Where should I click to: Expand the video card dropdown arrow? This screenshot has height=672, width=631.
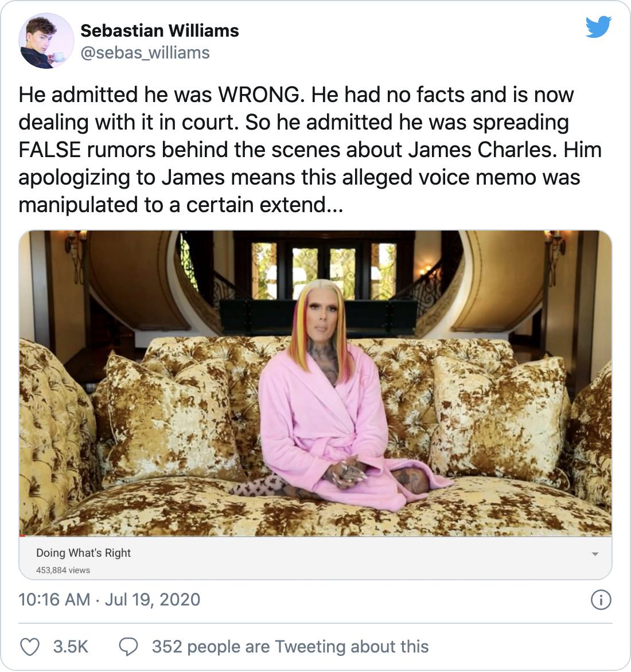[x=595, y=554]
